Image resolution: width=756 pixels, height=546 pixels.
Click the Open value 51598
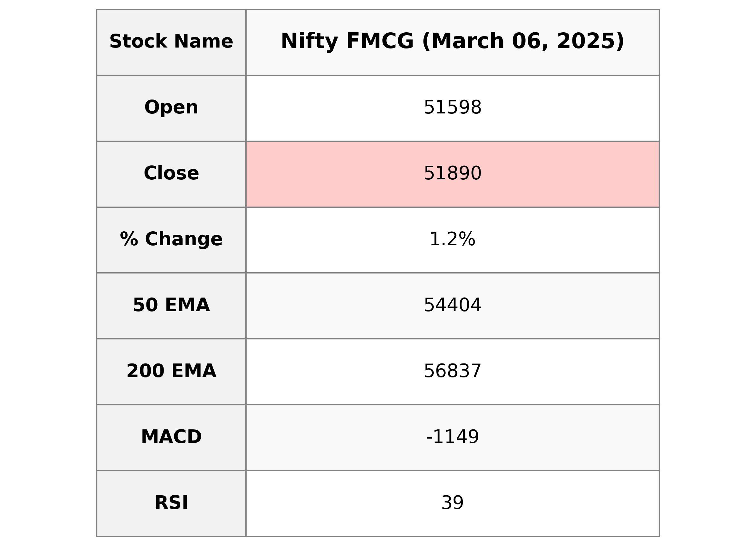point(452,108)
